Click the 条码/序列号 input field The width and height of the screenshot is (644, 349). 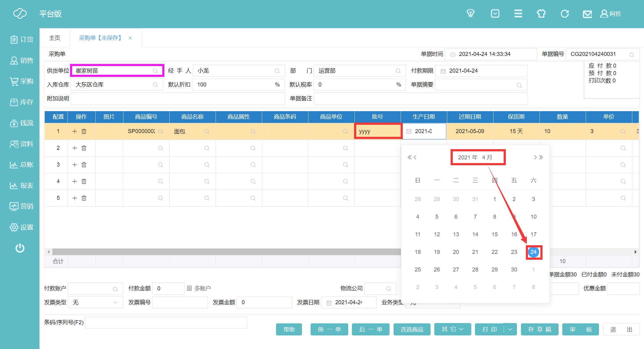pyautogui.click(x=166, y=322)
